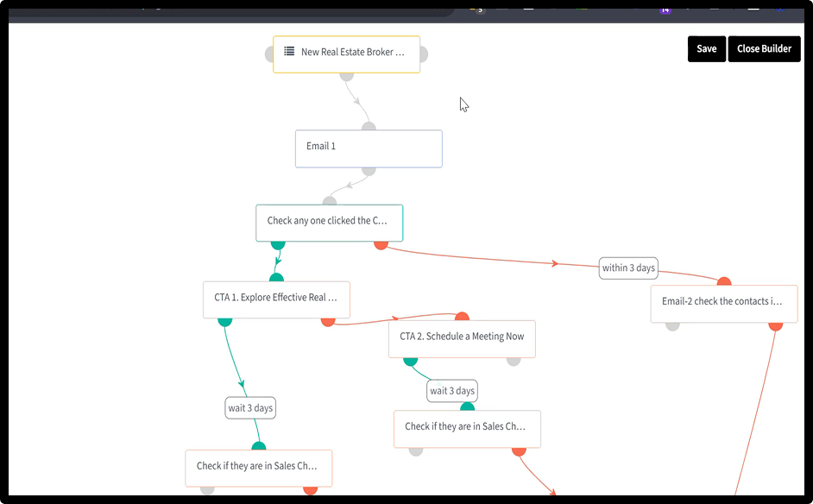
Task: Click the red bottom connector of the CTA 1 node
Action: pos(328,322)
